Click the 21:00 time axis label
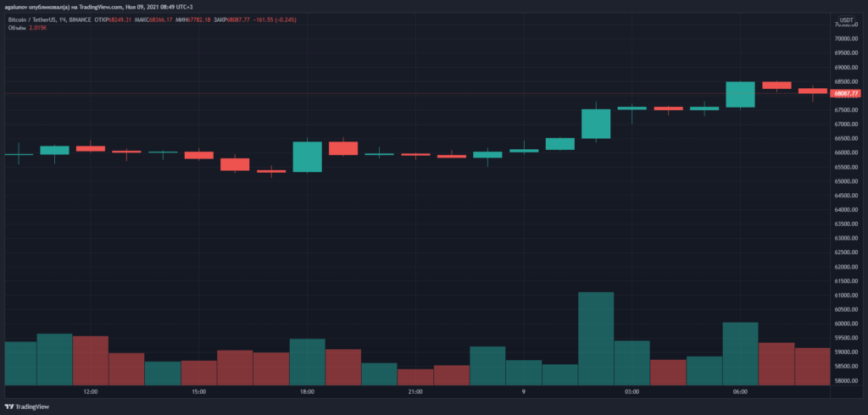The height and width of the screenshot is (415, 868). click(x=415, y=392)
